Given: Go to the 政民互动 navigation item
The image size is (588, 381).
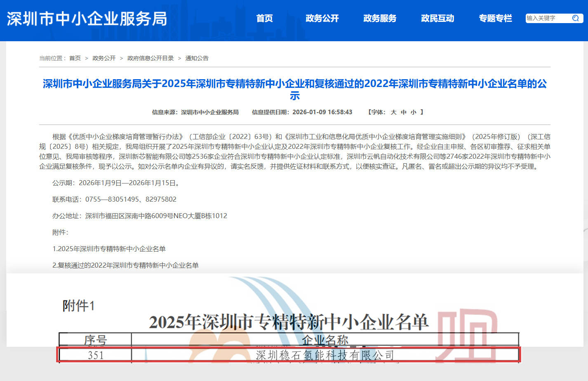Looking at the screenshot, I should 437,18.
